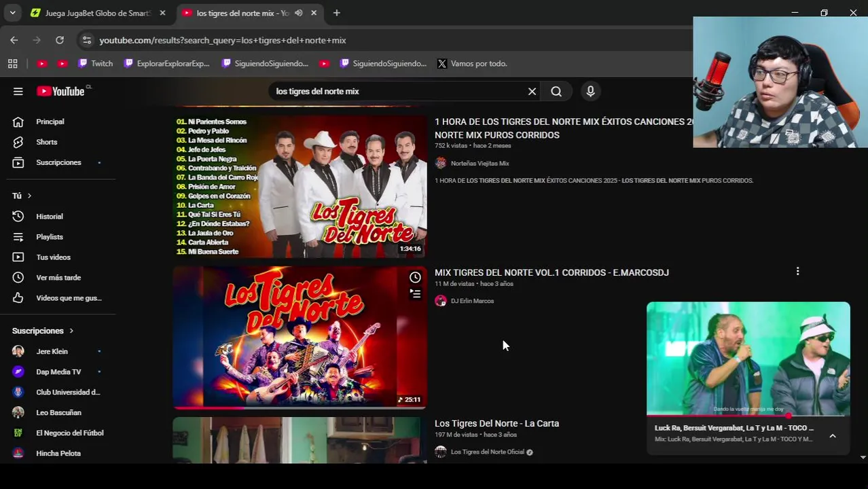868x489 pixels.
Task: Open the Twitch bookmark
Action: coord(95,63)
